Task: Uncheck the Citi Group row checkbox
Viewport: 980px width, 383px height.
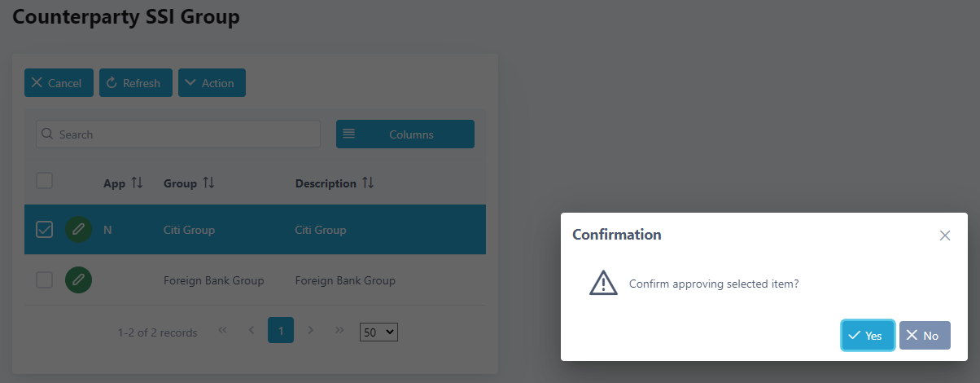Action: (x=45, y=230)
